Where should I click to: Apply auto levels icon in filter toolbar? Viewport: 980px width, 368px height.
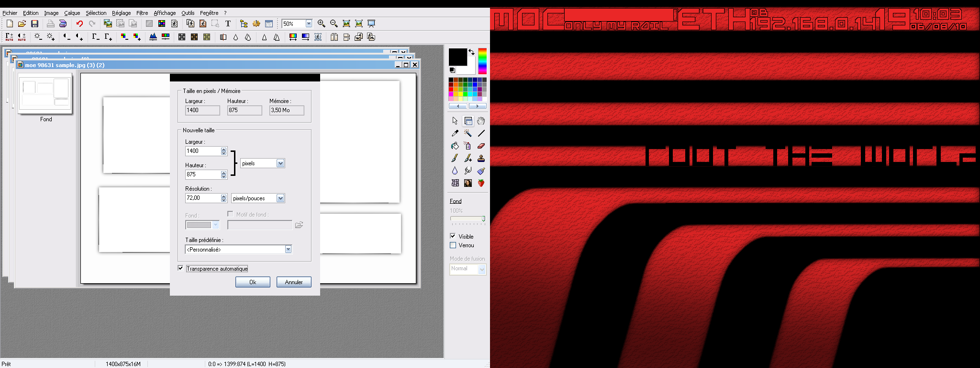[x=10, y=37]
